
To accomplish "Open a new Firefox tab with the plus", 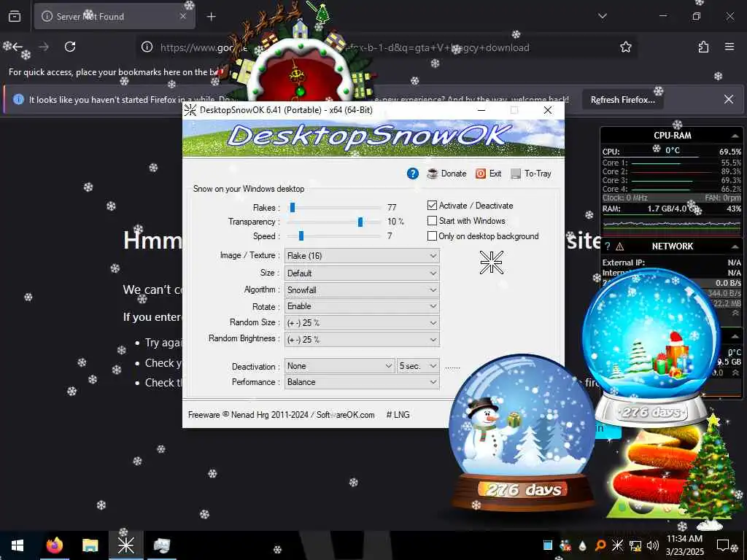I will tap(211, 17).
